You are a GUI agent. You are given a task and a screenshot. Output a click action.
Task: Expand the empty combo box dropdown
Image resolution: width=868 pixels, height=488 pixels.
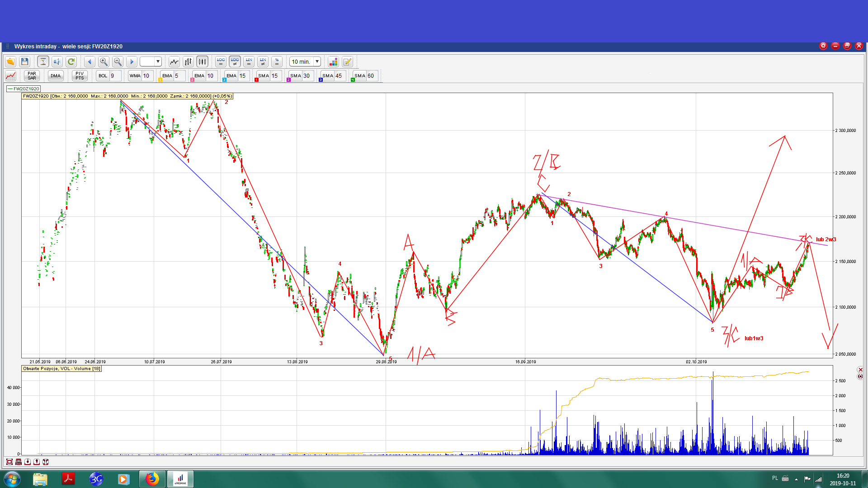(x=158, y=61)
